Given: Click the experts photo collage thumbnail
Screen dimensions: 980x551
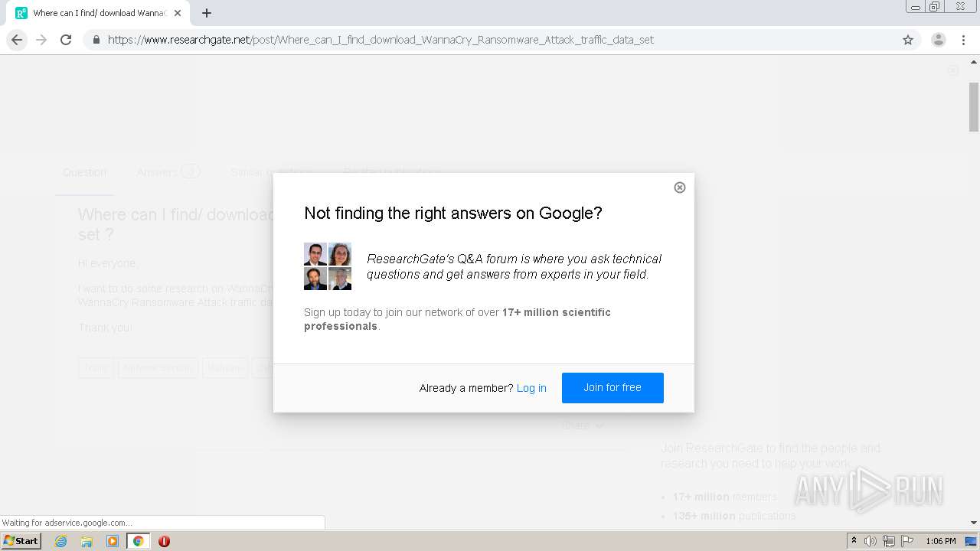Looking at the screenshot, I should pos(328,266).
